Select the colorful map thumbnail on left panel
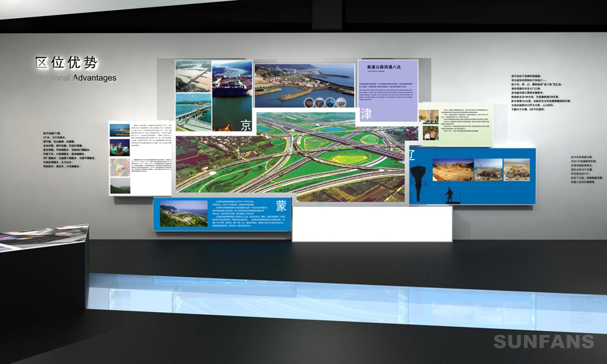Screen dimensions: 607x364 (120, 166)
